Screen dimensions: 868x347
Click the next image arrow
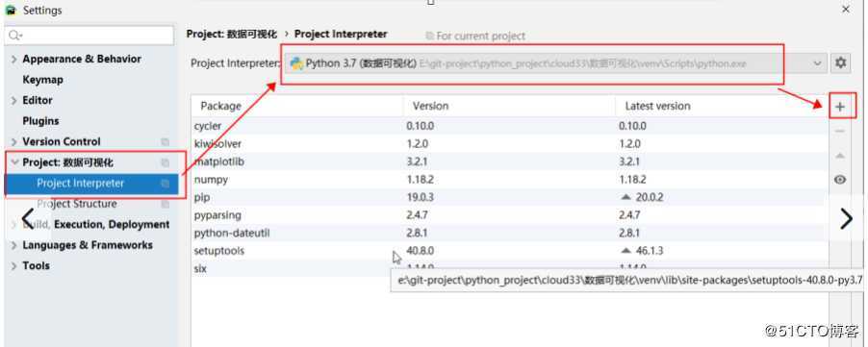point(847,219)
